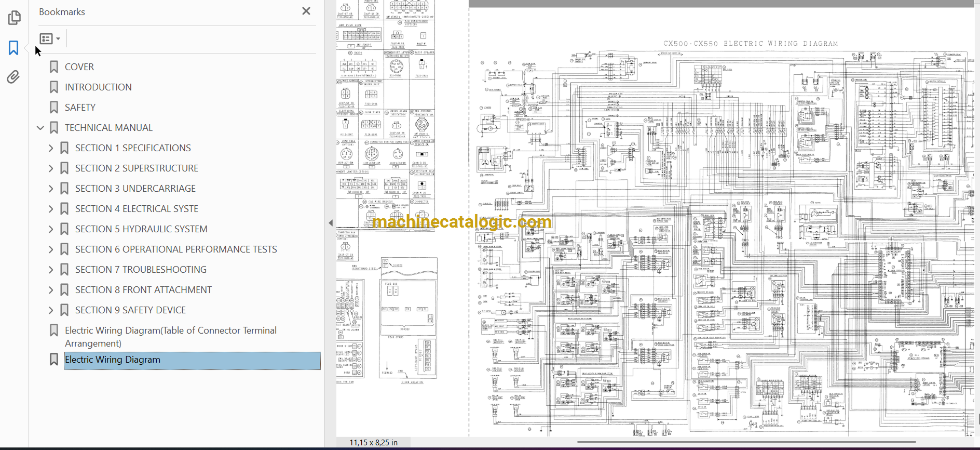980x450 pixels.
Task: Open SECTION 6 OPERATIONAL PERFORMANCE TESTS
Action: (176, 249)
